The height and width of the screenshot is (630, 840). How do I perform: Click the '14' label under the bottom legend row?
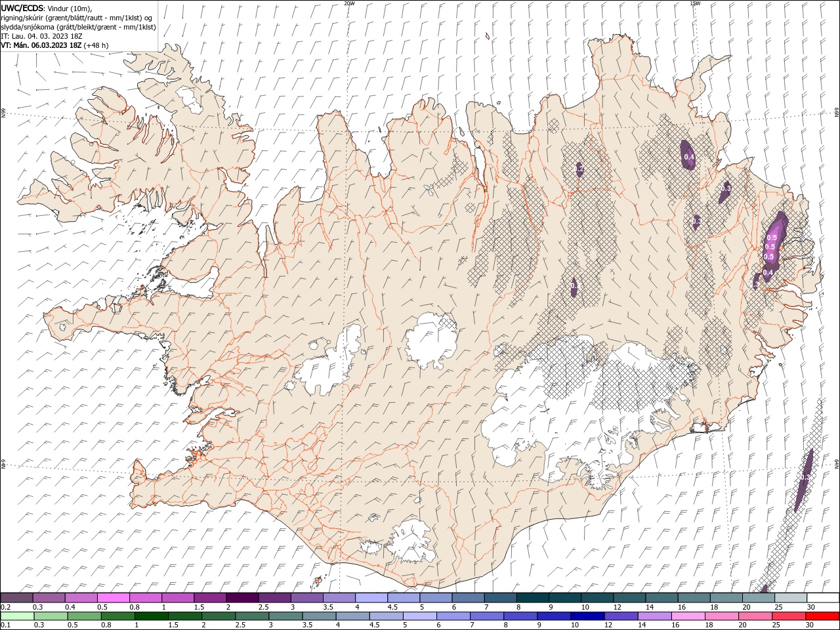tap(642, 625)
